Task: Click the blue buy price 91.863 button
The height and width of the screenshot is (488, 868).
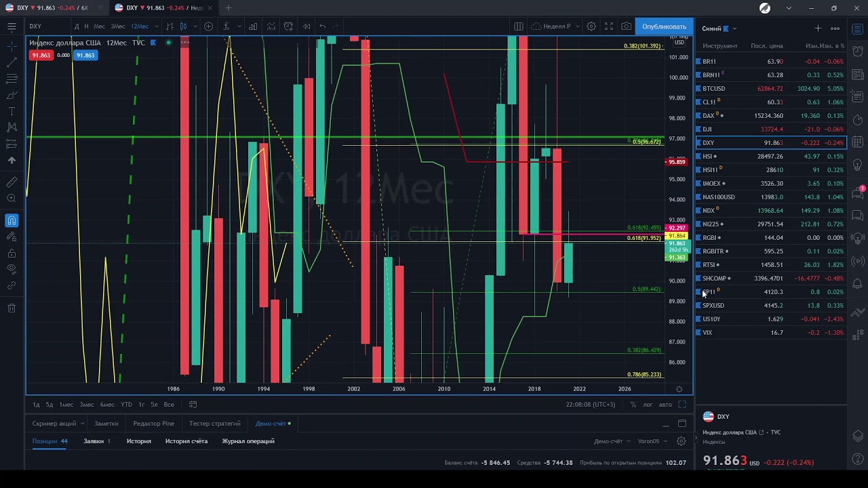Action: (x=85, y=55)
